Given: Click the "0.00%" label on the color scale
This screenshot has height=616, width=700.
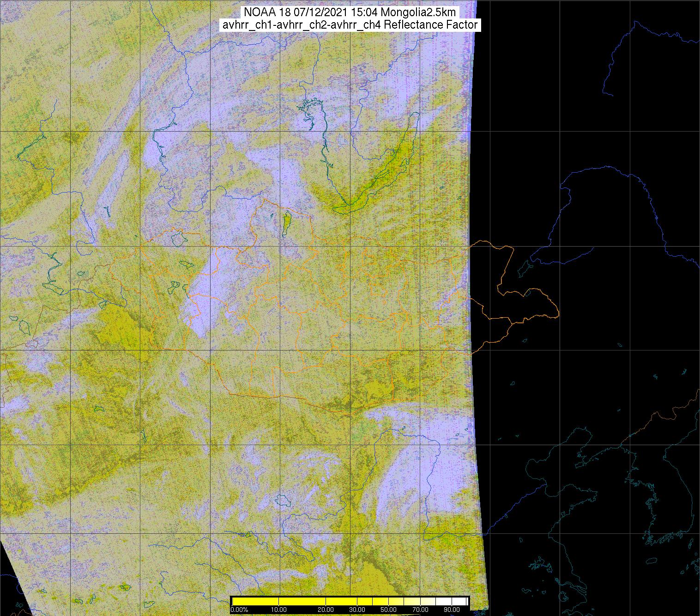Looking at the screenshot, I should click(x=239, y=610).
